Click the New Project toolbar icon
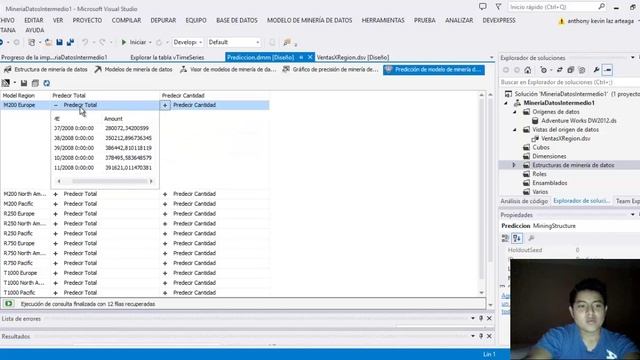The width and height of the screenshot is (640, 360). pos(31,42)
